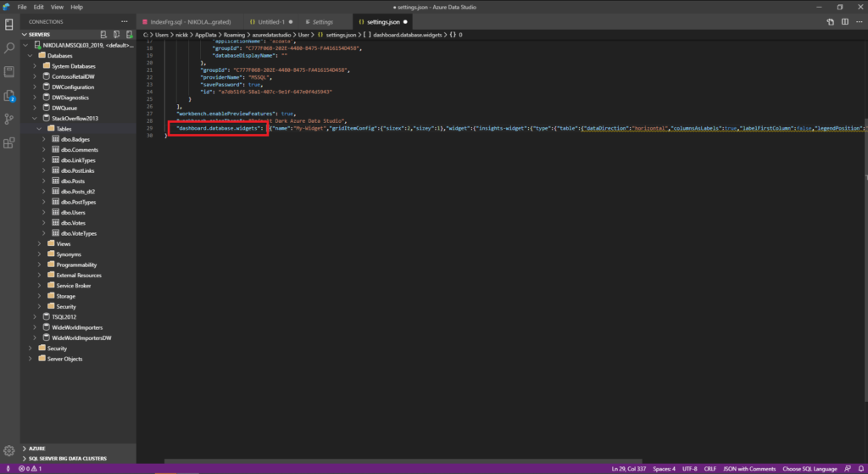Open the Help menu

[x=76, y=7]
